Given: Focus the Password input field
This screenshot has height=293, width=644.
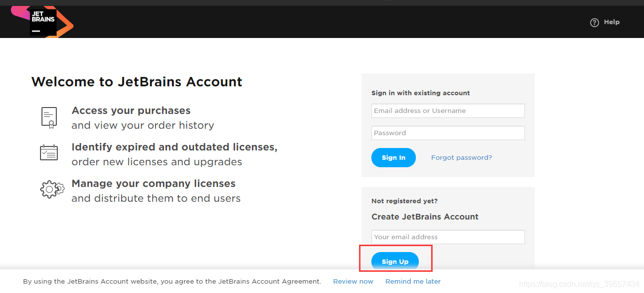Looking at the screenshot, I should 447,133.
